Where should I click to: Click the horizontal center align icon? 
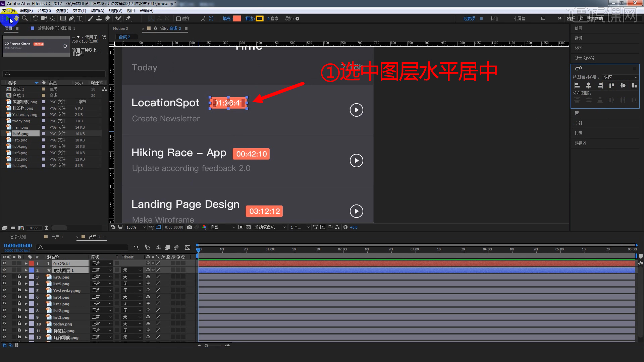pos(588,85)
